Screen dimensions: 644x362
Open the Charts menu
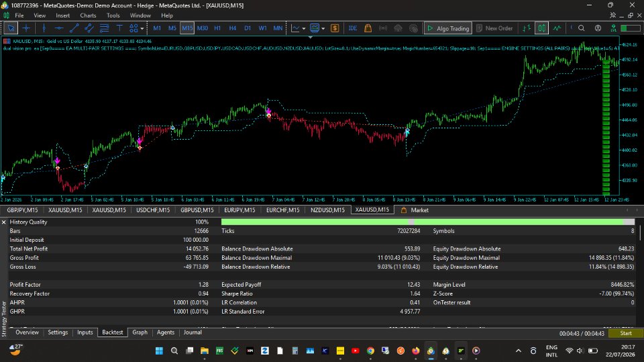[88, 15]
